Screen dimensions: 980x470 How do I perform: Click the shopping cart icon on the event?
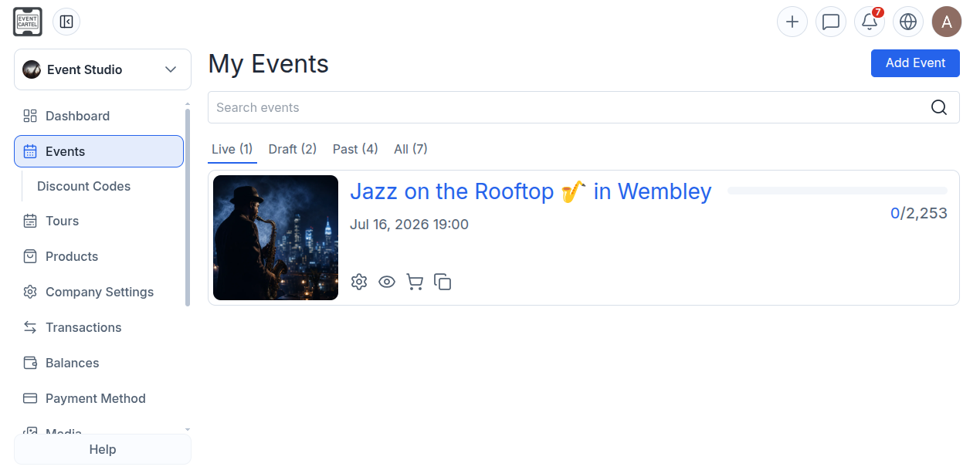click(x=415, y=282)
